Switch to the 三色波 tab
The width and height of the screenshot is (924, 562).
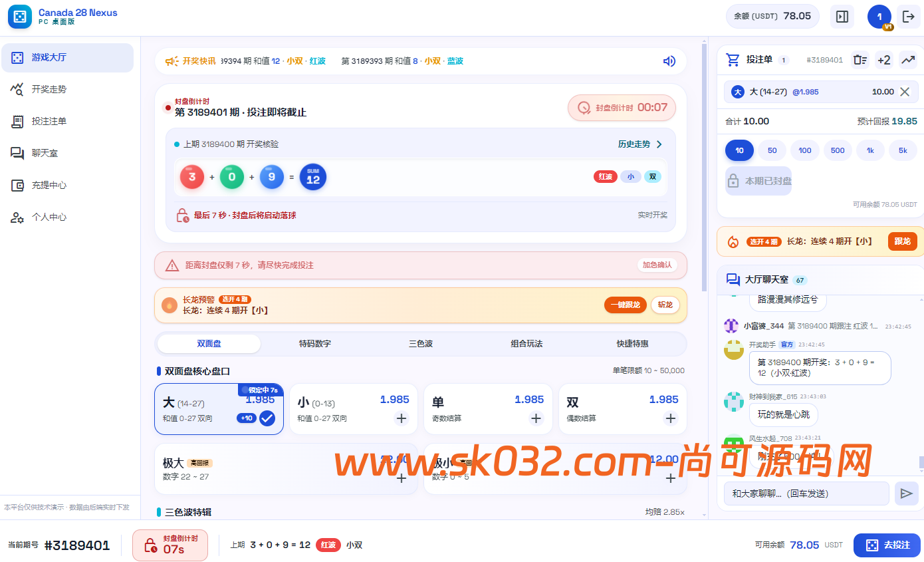coord(421,344)
